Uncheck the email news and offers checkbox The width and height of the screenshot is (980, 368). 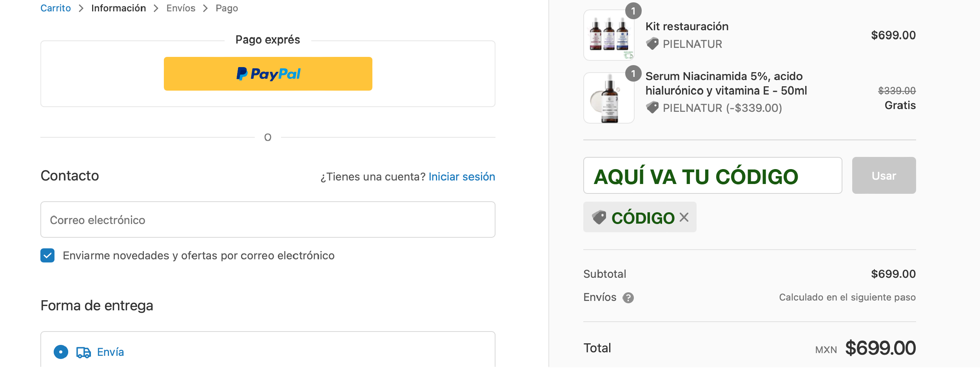(x=47, y=255)
